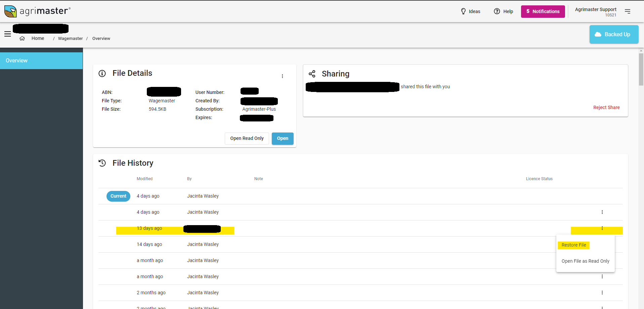The height and width of the screenshot is (309, 644).
Task: Open options for 13 days ago row
Action: 602,228
